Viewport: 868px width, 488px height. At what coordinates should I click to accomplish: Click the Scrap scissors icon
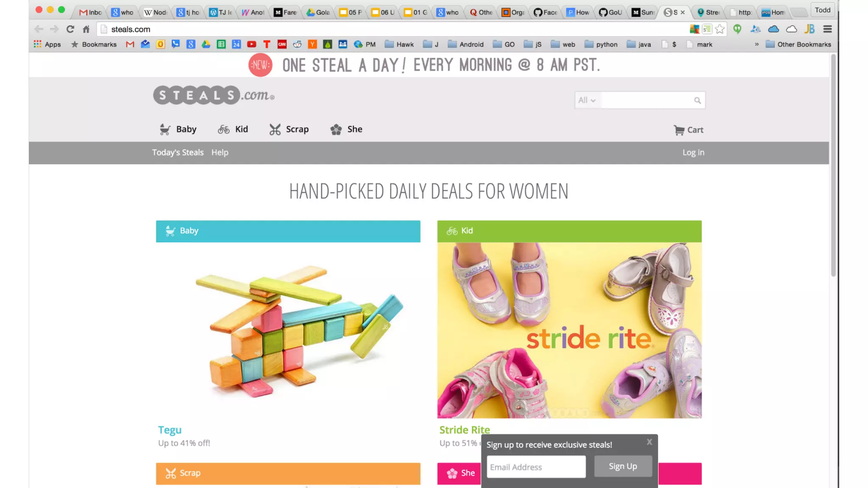tap(275, 130)
